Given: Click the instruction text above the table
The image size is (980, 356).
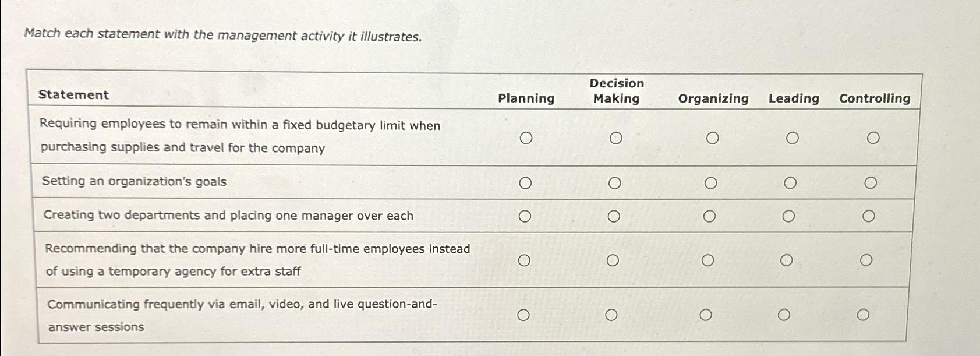Looking at the screenshot, I should (222, 36).
